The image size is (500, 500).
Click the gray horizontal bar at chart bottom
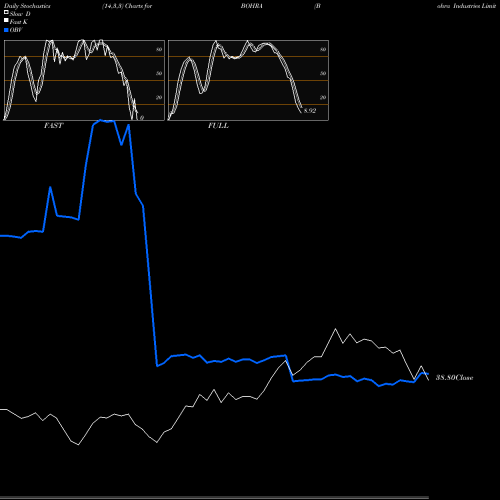214,498
